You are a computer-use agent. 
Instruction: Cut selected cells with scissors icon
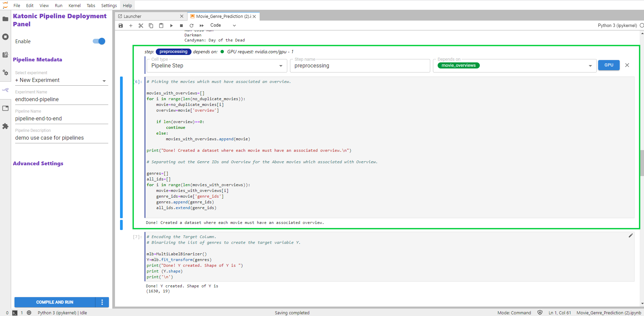pyautogui.click(x=141, y=26)
